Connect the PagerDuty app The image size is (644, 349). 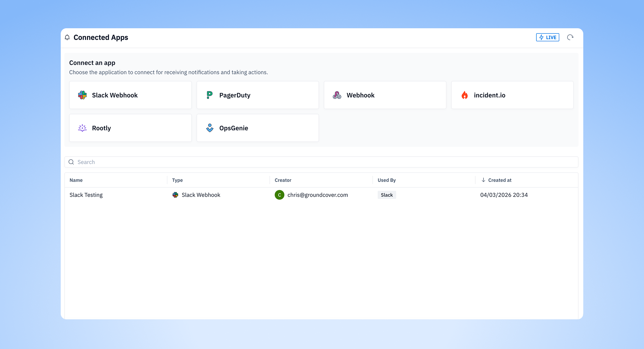point(258,95)
